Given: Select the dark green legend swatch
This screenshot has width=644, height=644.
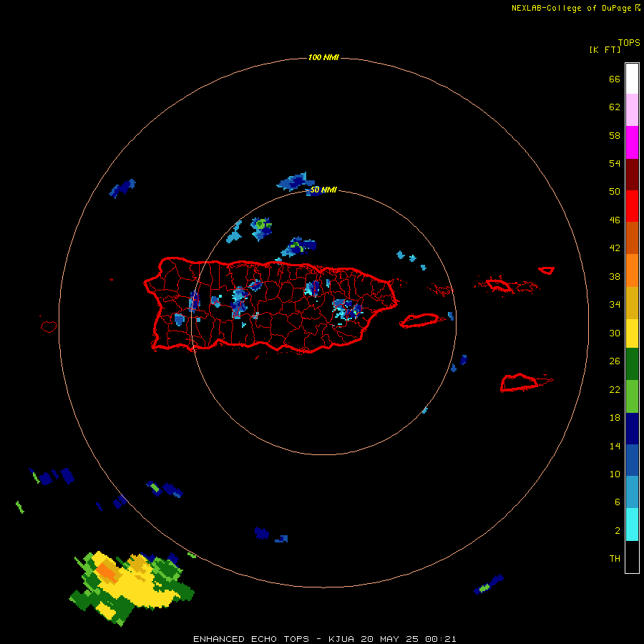Looking at the screenshot, I should coord(632,364).
